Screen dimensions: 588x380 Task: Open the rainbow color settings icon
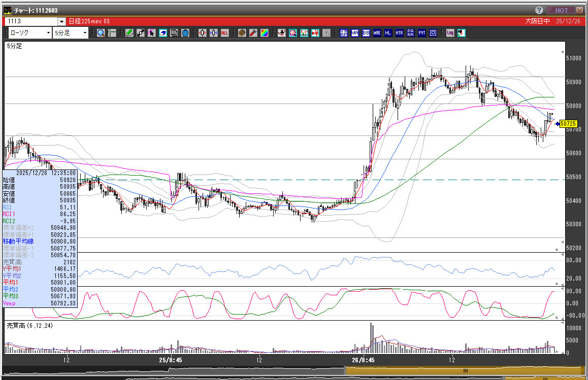[x=264, y=33]
